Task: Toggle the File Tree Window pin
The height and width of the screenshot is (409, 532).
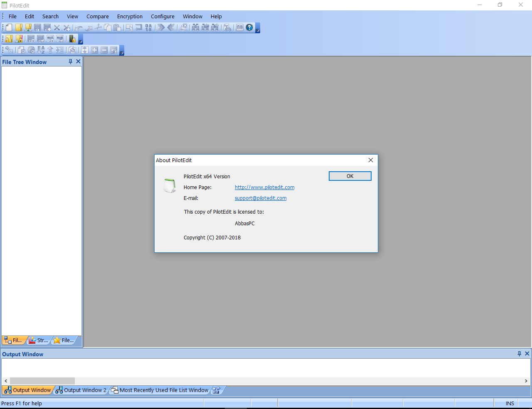Action: [x=70, y=62]
